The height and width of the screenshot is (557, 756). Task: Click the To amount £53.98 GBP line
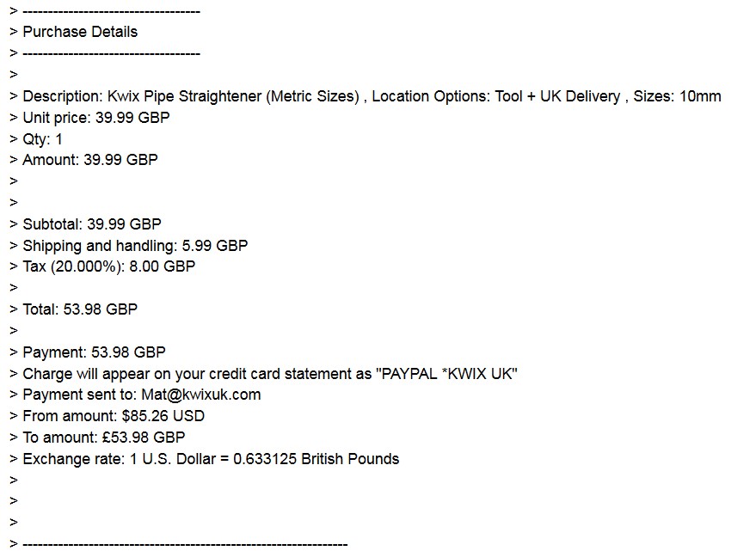tap(104, 438)
